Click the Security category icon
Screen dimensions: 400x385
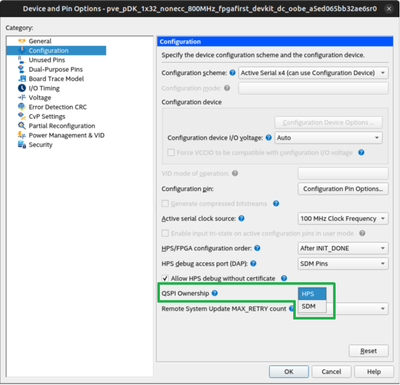click(22, 145)
